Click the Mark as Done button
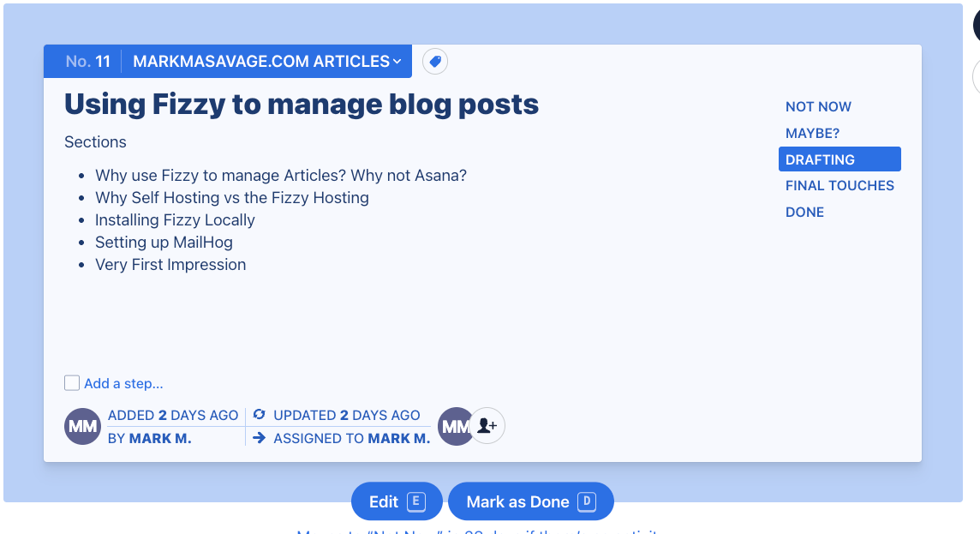980x534 pixels. (530, 501)
